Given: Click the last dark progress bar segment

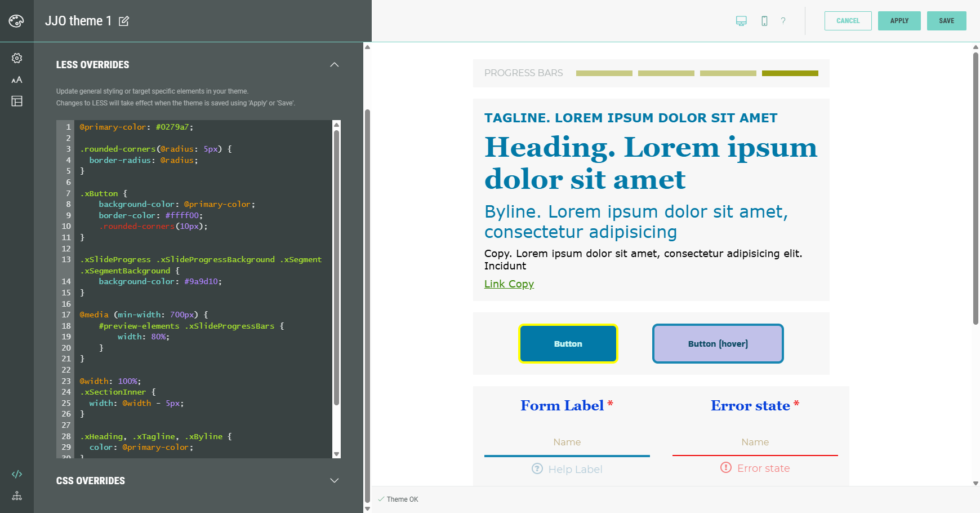Looking at the screenshot, I should click(x=790, y=73).
